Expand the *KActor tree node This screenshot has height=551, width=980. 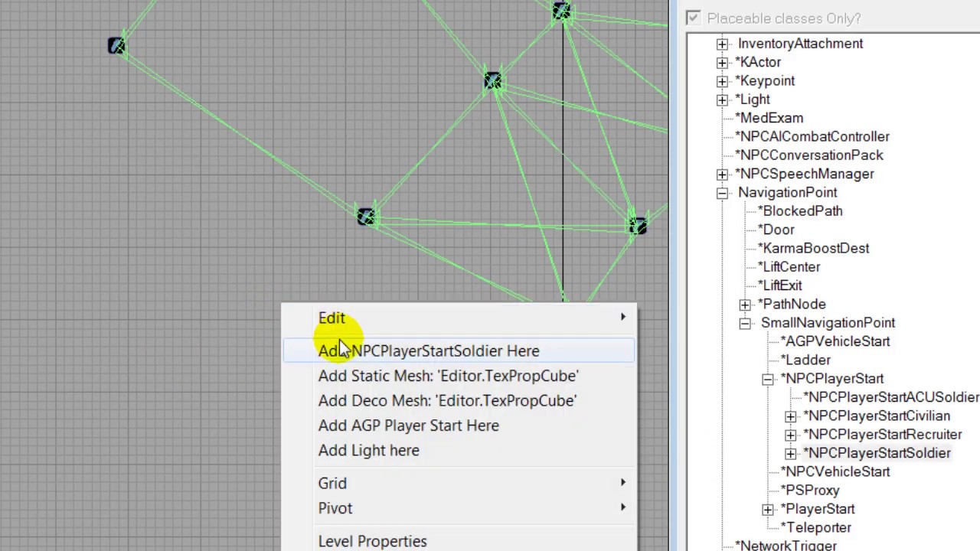(722, 63)
